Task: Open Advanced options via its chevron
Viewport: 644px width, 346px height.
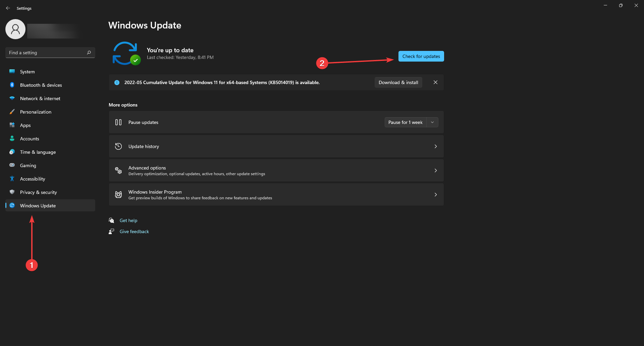Action: pyautogui.click(x=436, y=170)
